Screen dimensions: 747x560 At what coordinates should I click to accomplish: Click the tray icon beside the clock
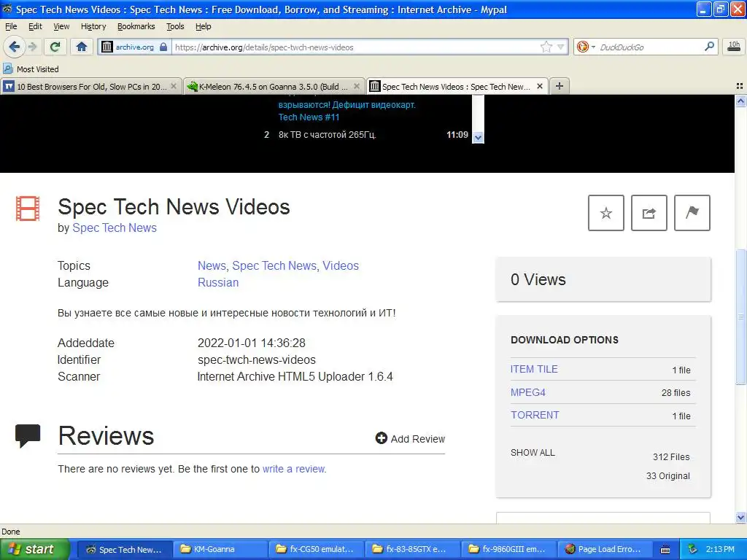[x=693, y=550]
